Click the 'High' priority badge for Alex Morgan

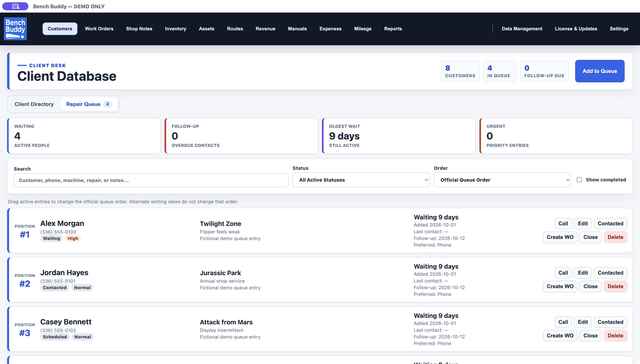pos(73,238)
